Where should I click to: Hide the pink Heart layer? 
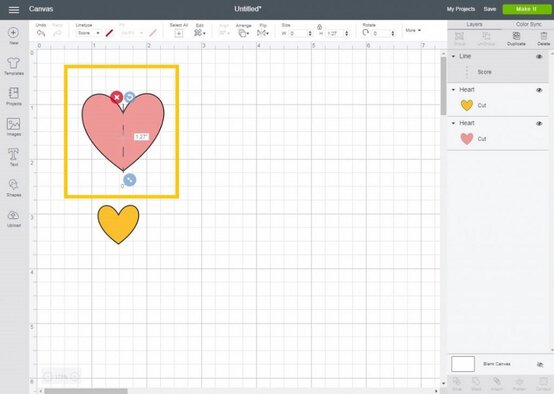coord(539,124)
